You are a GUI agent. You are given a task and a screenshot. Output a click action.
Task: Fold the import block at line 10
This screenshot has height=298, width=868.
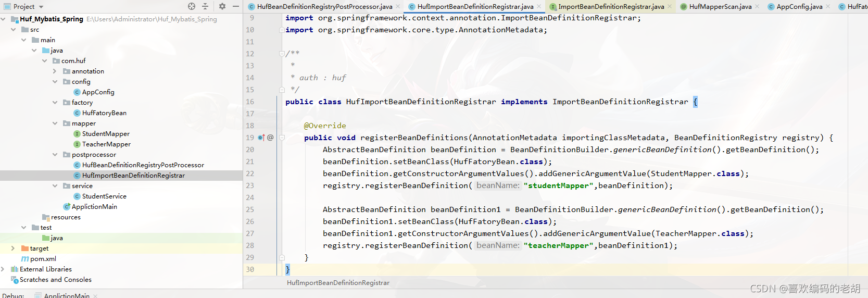[x=282, y=30]
